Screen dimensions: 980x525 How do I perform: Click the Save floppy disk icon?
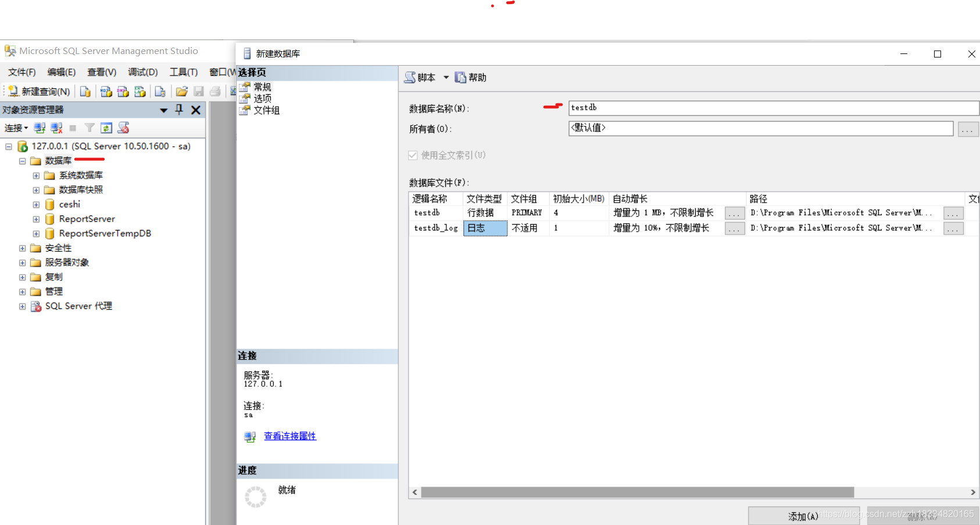[x=199, y=91]
